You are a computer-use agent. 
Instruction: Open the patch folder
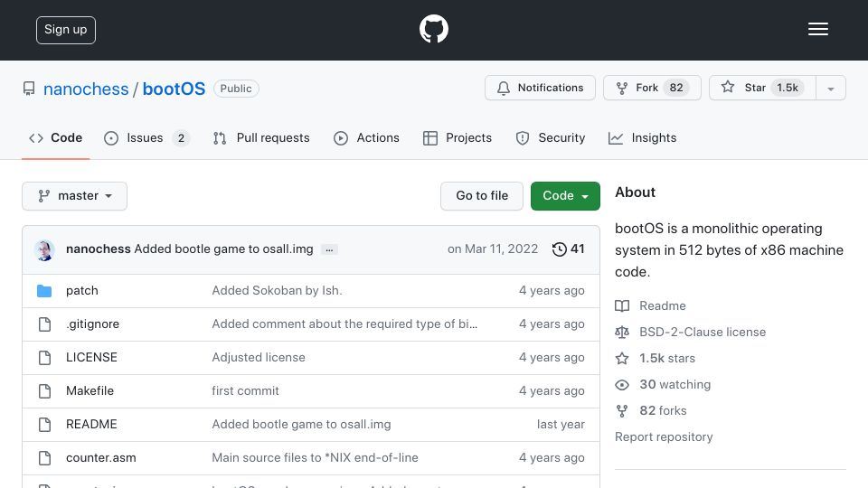(x=82, y=290)
